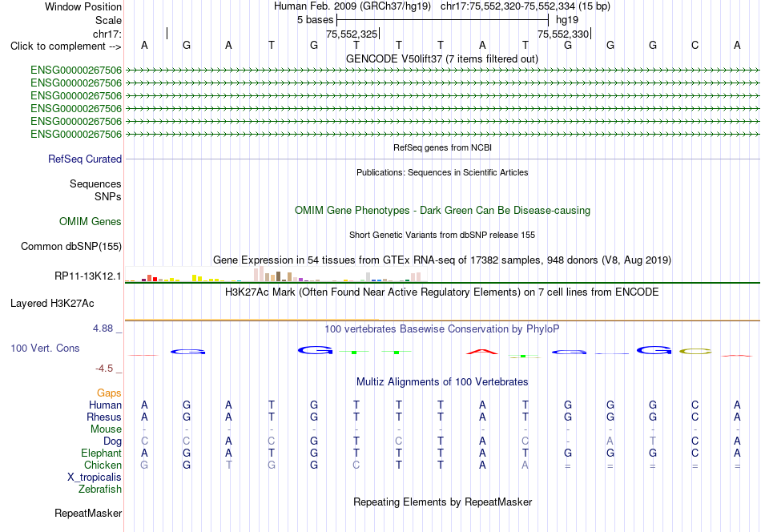Click the PhyloP upper value 4.88
The height and width of the screenshot is (532, 761).
pyautogui.click(x=103, y=328)
